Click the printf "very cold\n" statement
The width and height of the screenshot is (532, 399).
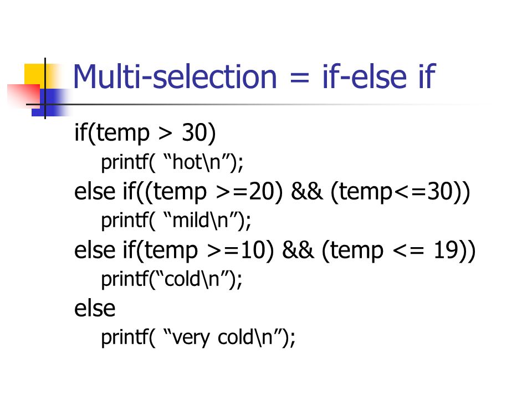[198, 338]
